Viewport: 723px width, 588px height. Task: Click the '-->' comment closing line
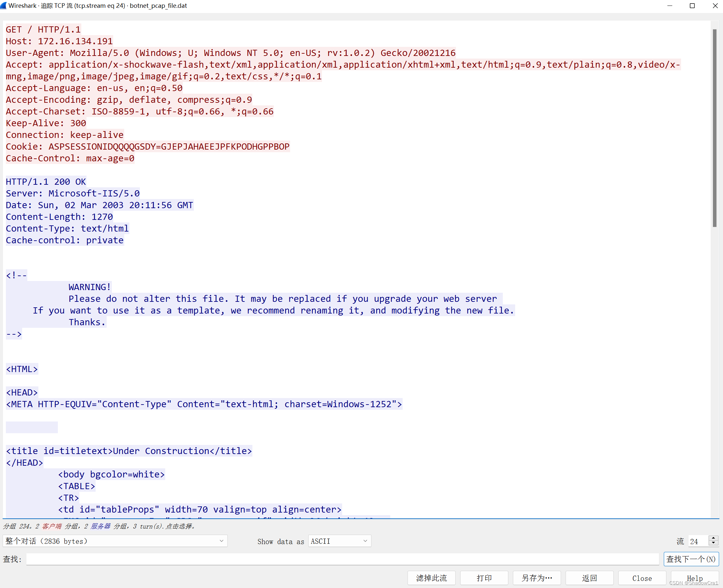[14, 334]
